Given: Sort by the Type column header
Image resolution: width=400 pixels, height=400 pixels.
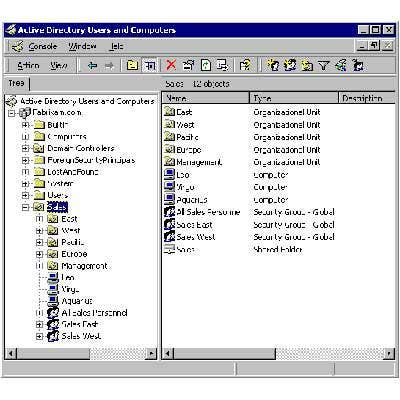Looking at the screenshot, I should click(294, 98).
